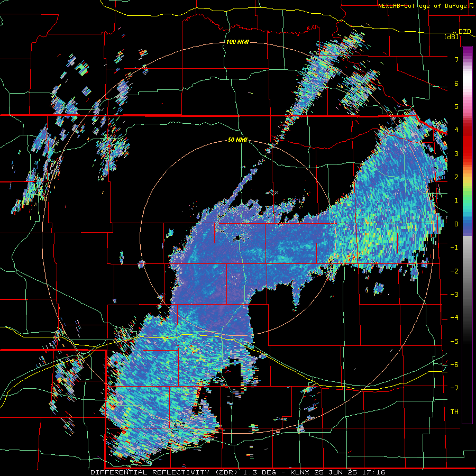Click the -7 value on the dB scale

pos(454,388)
